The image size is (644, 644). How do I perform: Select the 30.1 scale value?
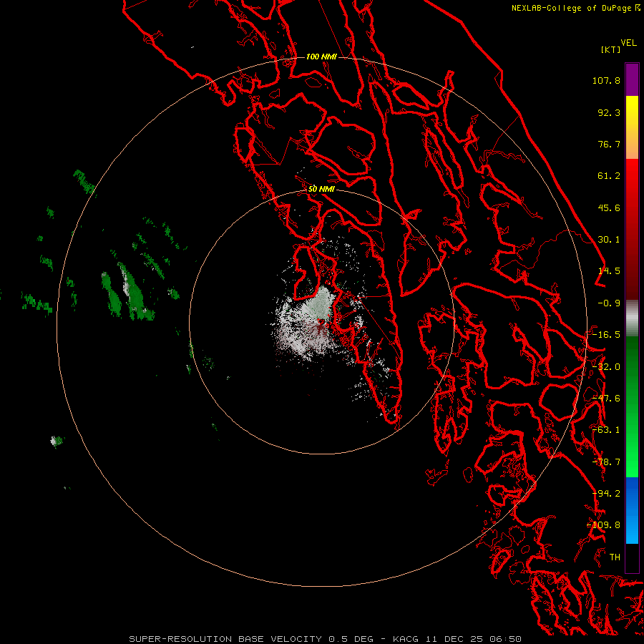point(609,240)
